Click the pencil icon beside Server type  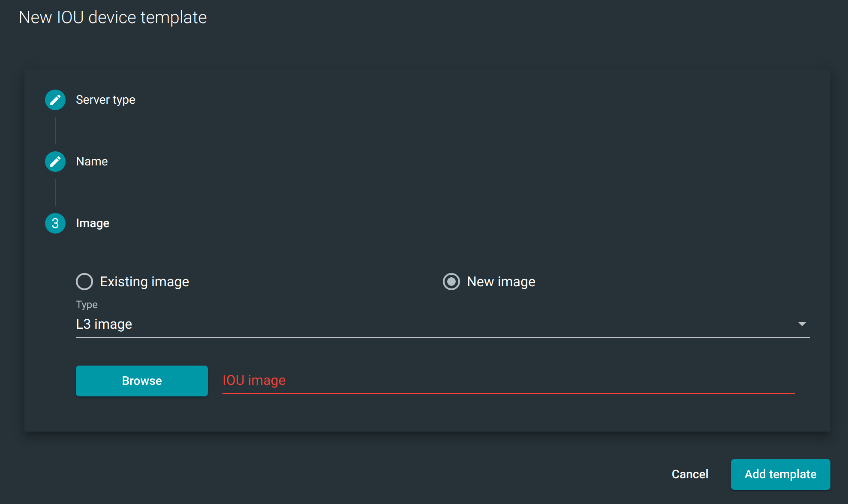(55, 99)
